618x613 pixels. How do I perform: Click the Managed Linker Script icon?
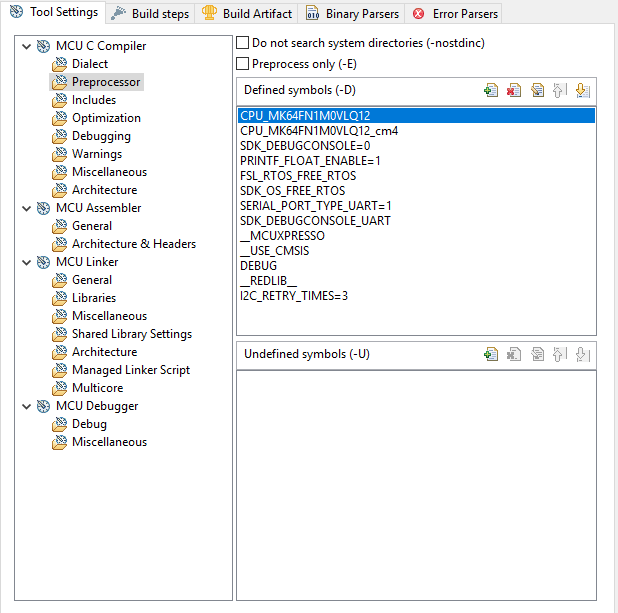point(60,370)
